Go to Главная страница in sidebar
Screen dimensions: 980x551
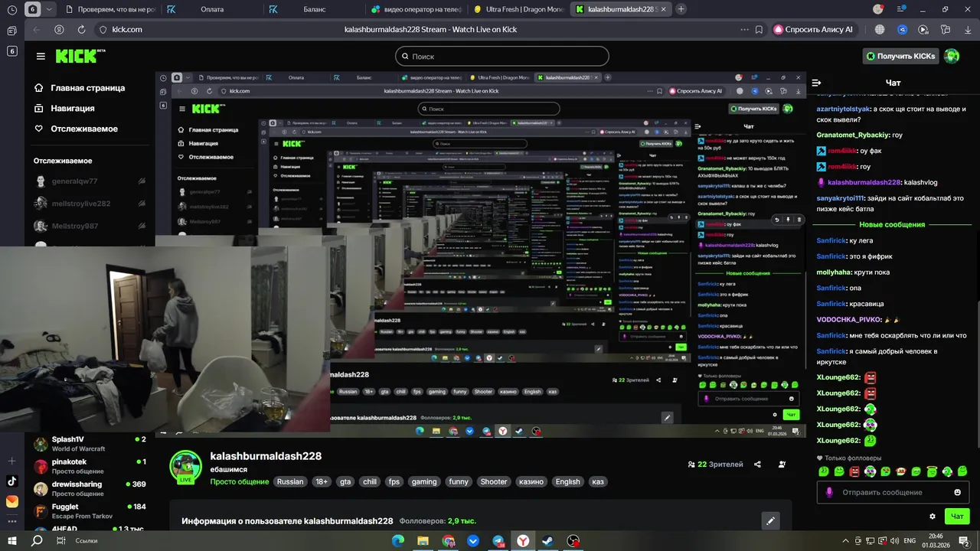[x=80, y=88]
